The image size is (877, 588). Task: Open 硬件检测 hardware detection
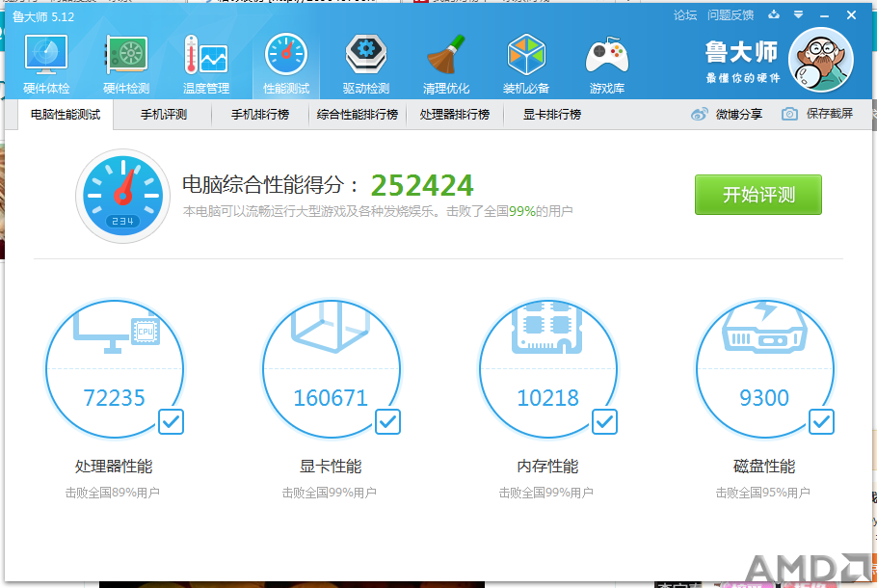pos(126,64)
